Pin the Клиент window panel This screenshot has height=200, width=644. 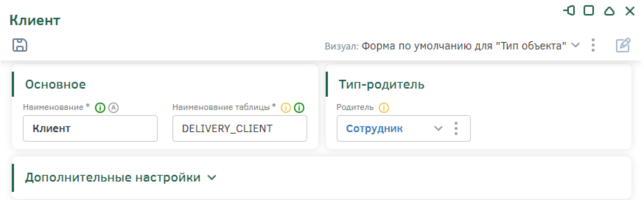pos(569,11)
